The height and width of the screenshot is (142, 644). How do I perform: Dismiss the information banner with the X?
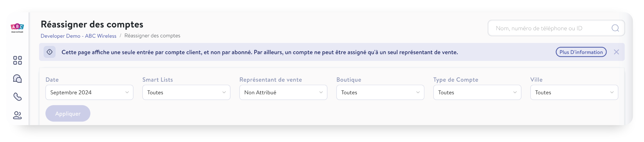point(616,52)
